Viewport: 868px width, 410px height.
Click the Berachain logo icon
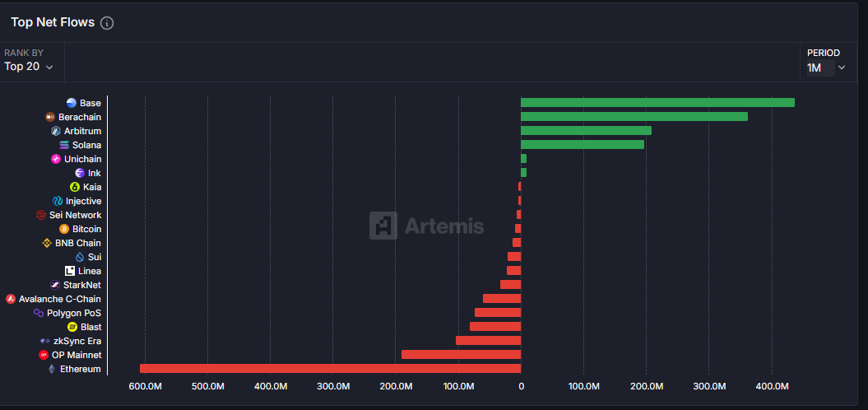pyautogui.click(x=50, y=117)
